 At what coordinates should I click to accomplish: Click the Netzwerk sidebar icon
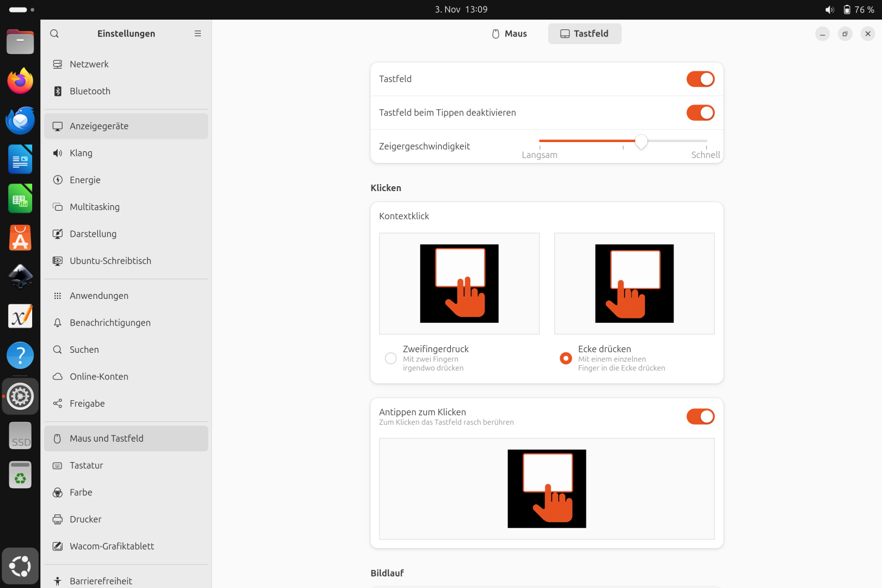[58, 64]
